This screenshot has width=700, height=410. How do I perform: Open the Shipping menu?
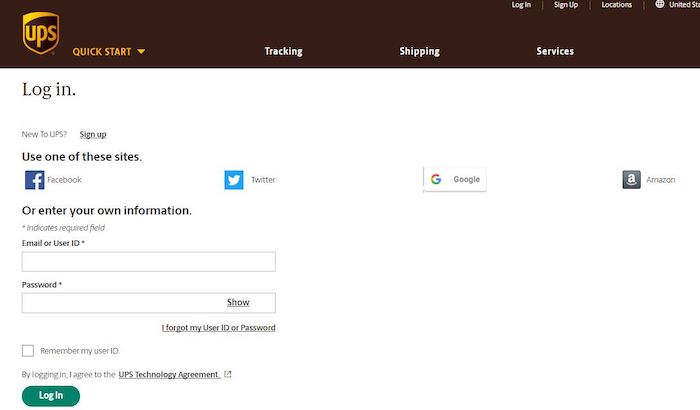(420, 51)
